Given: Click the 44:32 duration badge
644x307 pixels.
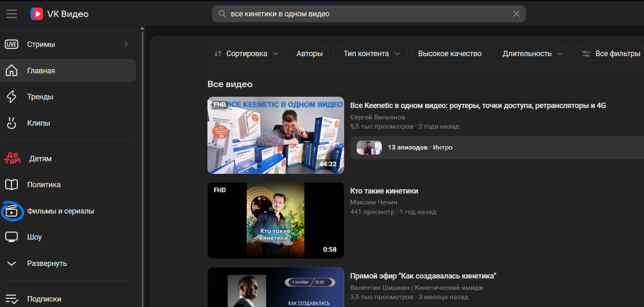Looking at the screenshot, I should click(x=328, y=164).
